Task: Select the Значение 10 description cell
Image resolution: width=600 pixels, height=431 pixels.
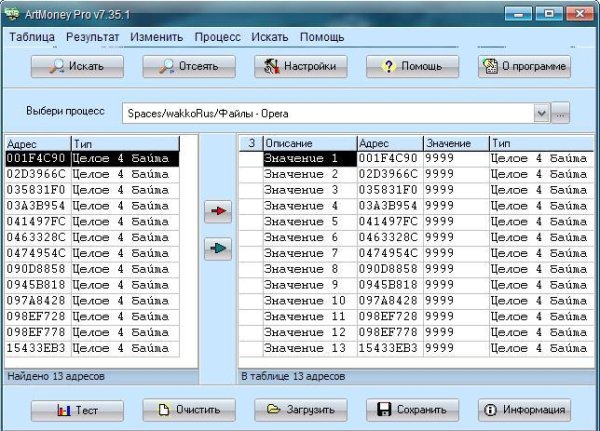Action: tap(310, 301)
